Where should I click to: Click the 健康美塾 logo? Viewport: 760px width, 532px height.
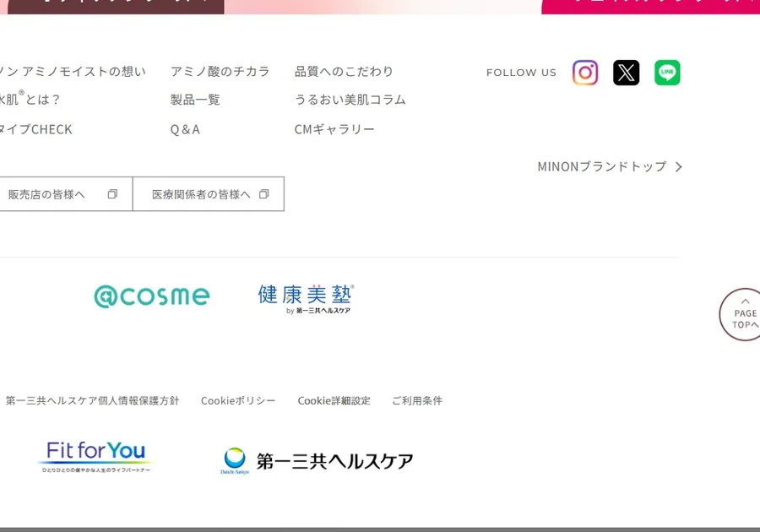coord(306,299)
